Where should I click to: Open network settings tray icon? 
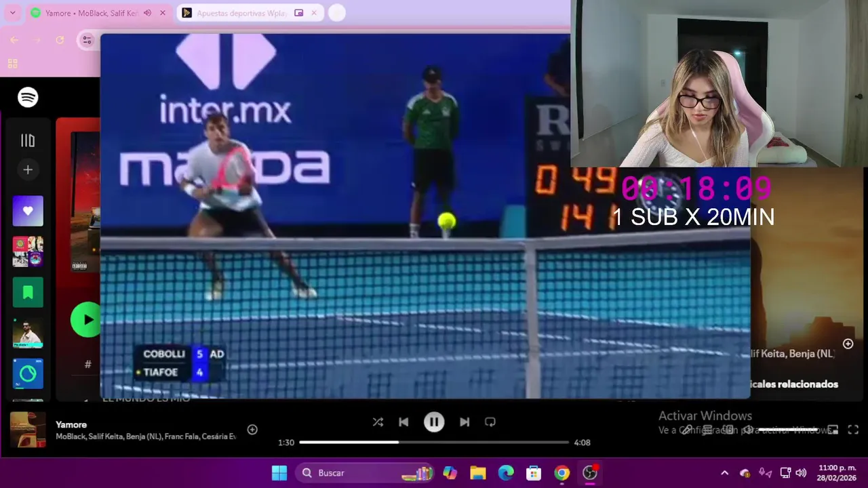[785, 473]
